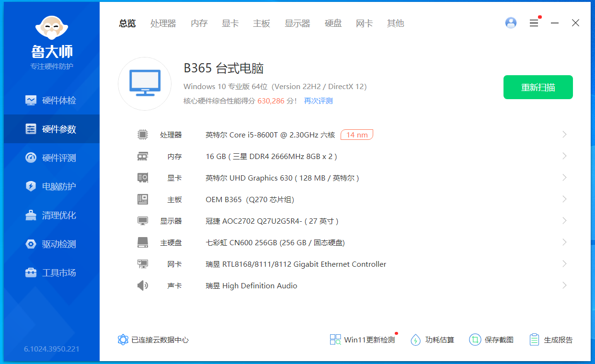Expand the 显示器 row chevron

pos(564,221)
